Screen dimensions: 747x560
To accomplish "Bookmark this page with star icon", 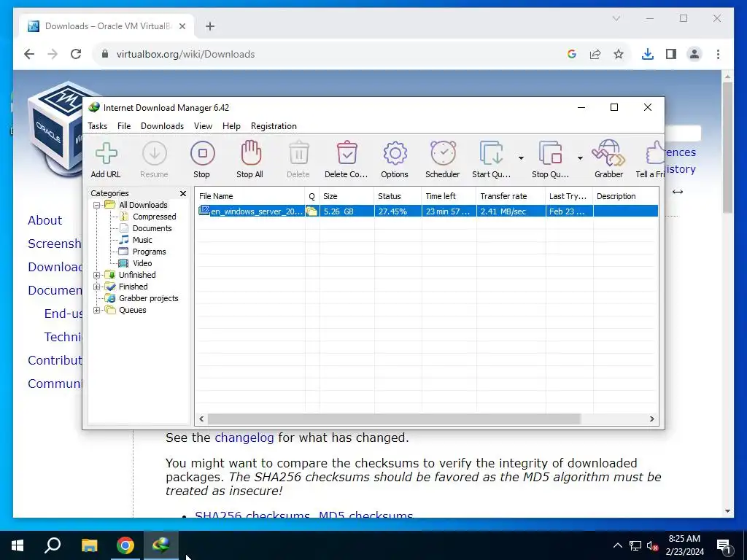I will [619, 54].
